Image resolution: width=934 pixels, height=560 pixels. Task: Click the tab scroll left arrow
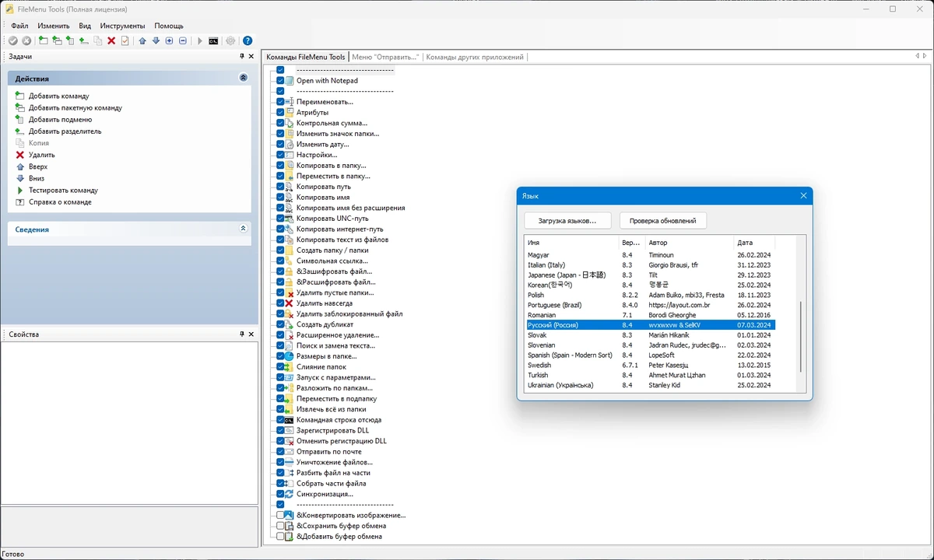[916, 57]
